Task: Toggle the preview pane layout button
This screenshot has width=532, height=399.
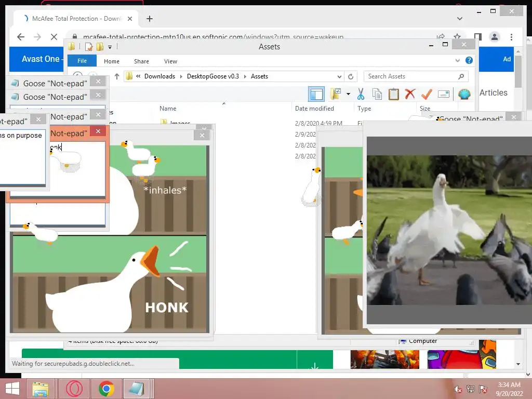Action: point(316,94)
